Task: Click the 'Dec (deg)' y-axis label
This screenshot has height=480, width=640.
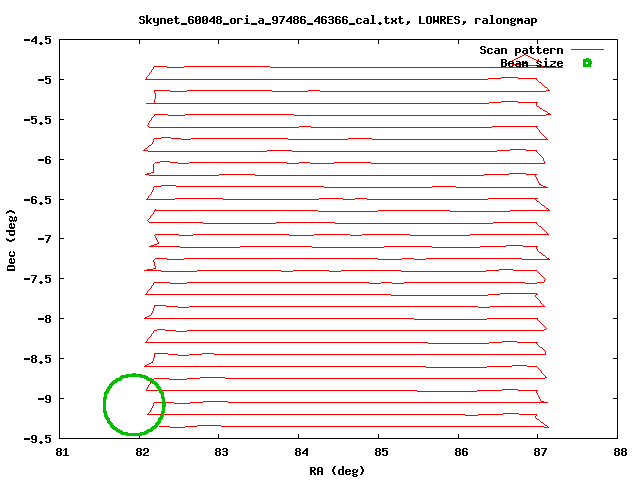Action: [x=11, y=240]
